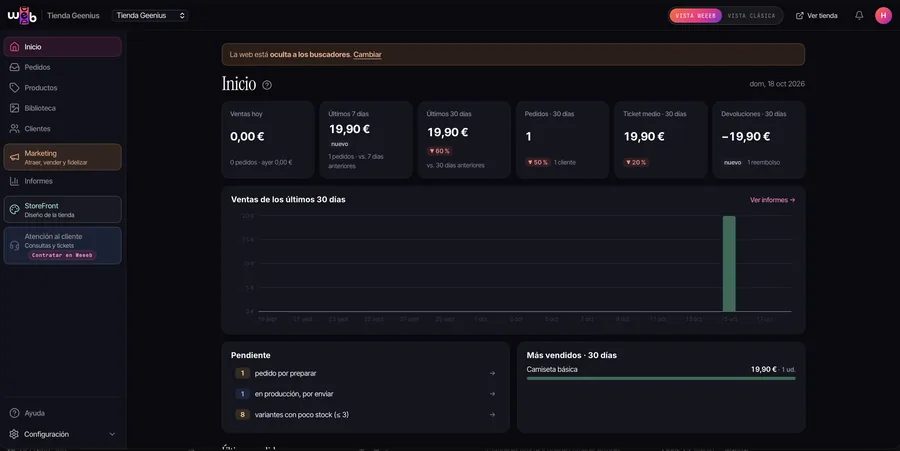Click arrow on en producción, por enviar row
This screenshot has height=451, width=900.
click(492, 394)
